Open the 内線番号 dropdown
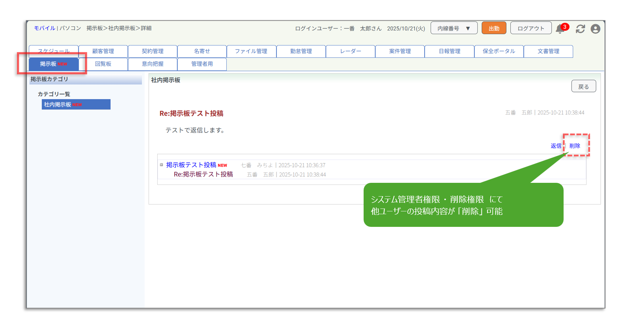The image size is (644, 335). pos(454,28)
